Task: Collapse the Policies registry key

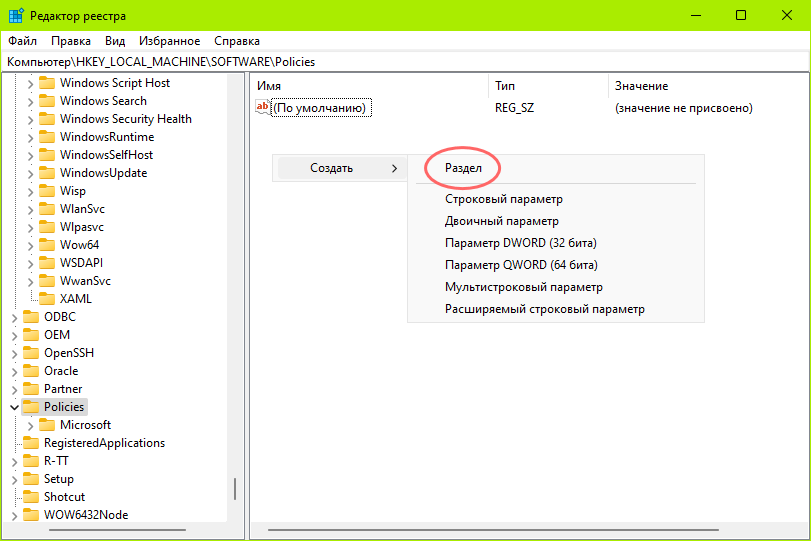Action: (x=14, y=407)
